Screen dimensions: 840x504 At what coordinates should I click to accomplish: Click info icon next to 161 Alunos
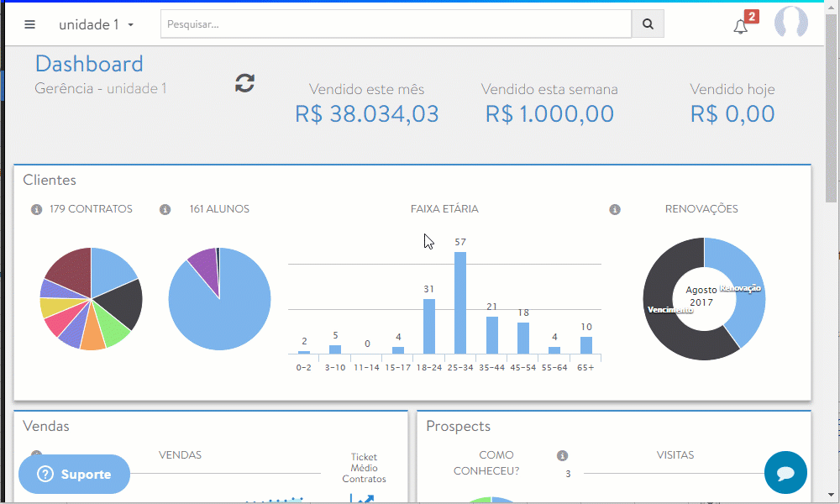(x=165, y=209)
